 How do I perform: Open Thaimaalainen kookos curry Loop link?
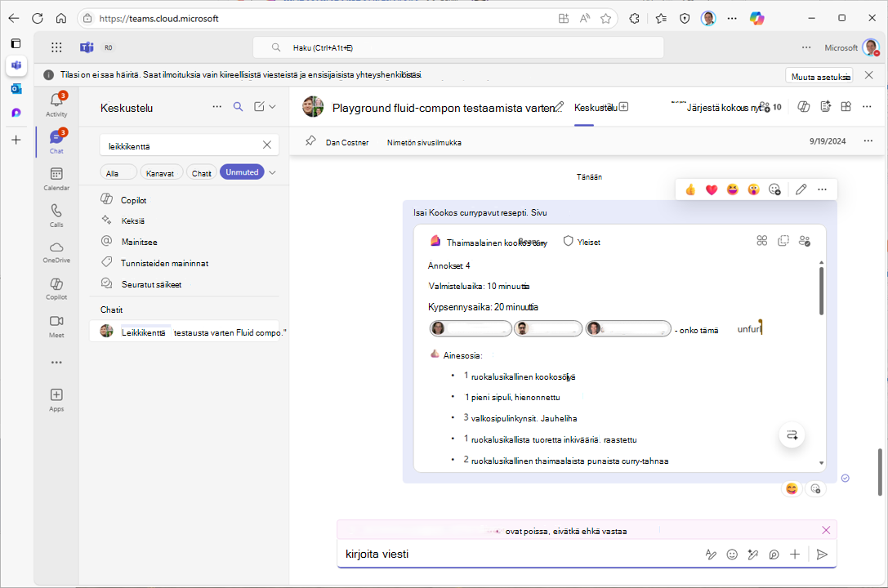[497, 243]
